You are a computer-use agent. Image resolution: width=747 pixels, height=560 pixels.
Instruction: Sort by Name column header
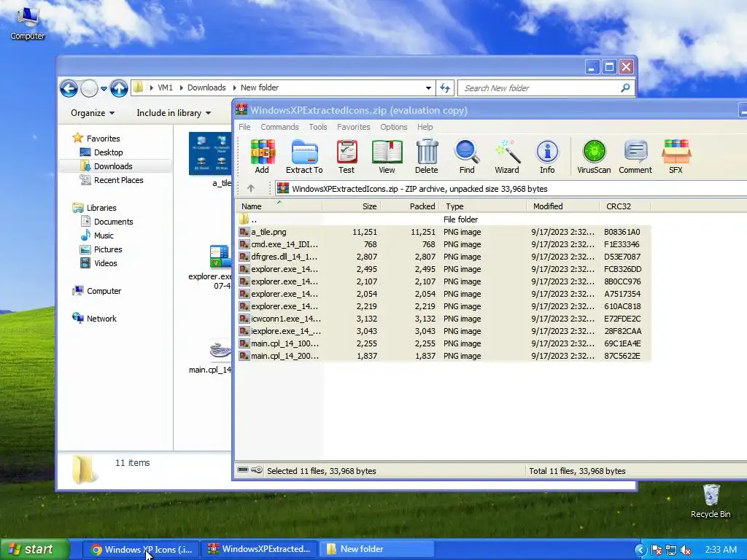[279, 206]
